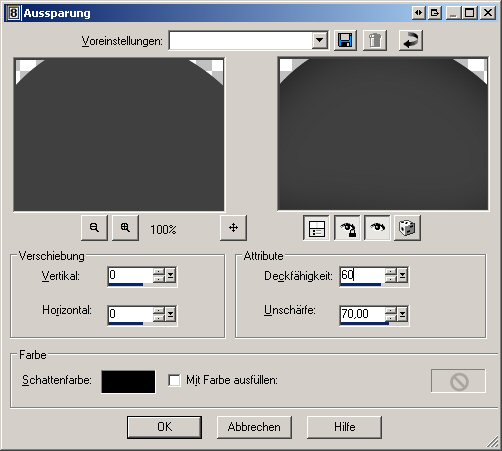Open Hilfe for this dialog

pyautogui.click(x=344, y=427)
